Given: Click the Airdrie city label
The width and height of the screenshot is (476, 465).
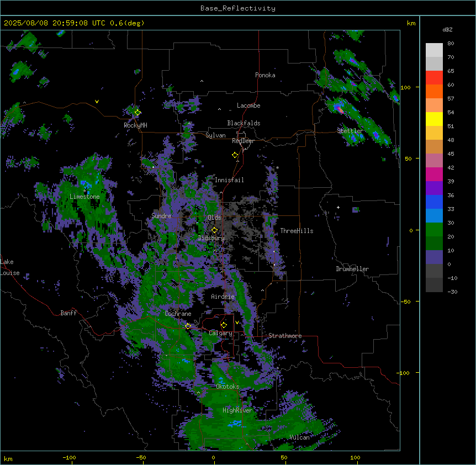Looking at the screenshot, I should [x=223, y=297].
